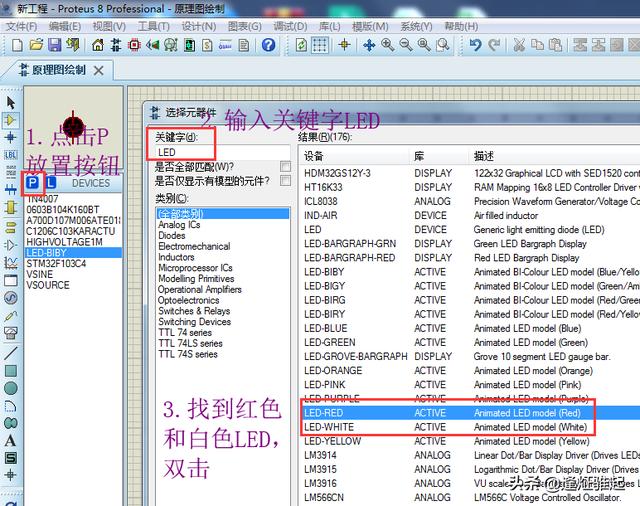
Task: Click the Zoom Out magnifier icon
Action: click(x=405, y=45)
